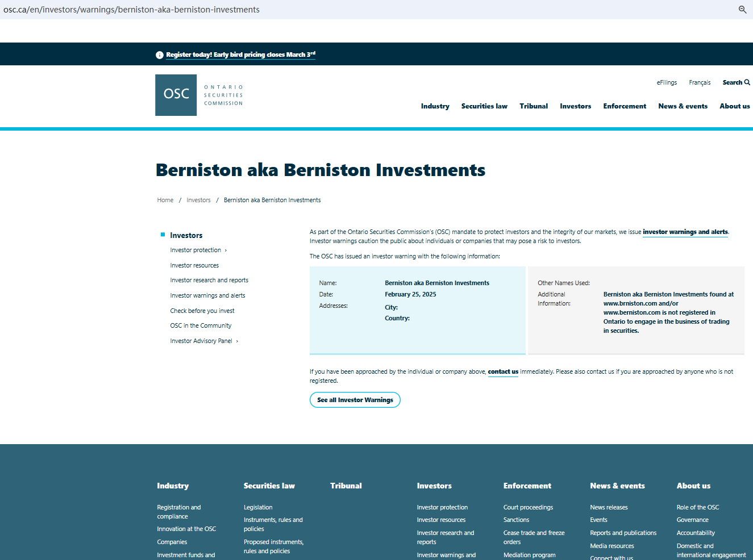
Task: Open the News & events menu
Action: point(683,106)
